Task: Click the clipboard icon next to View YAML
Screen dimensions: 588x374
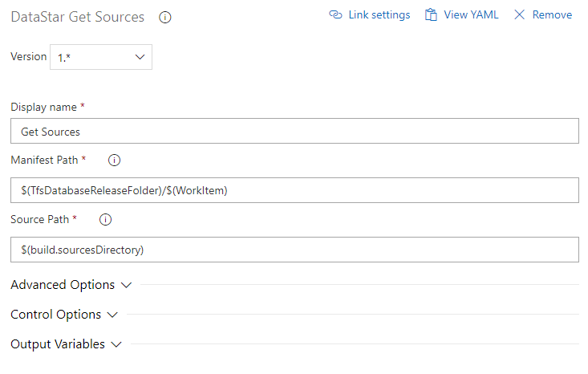Action: point(432,15)
